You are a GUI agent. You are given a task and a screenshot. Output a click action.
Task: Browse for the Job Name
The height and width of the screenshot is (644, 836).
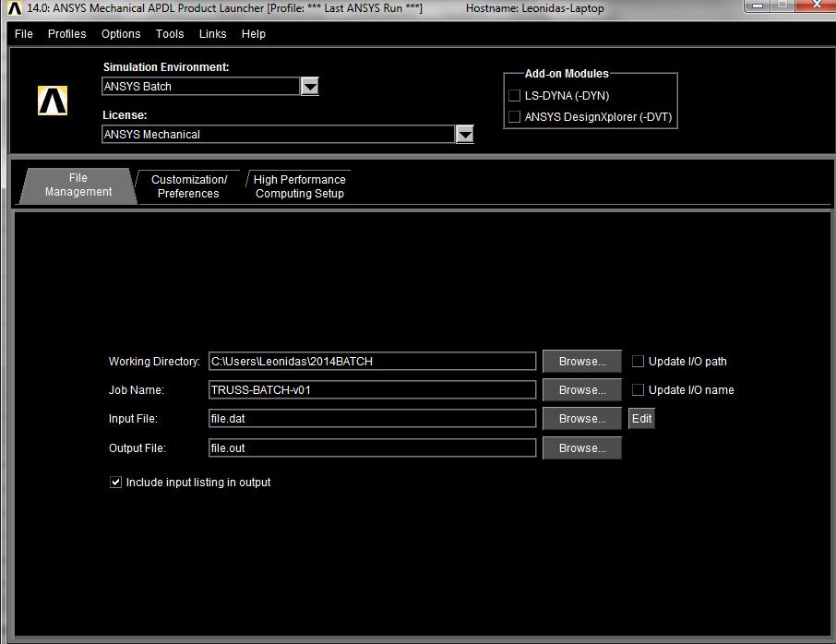582,389
